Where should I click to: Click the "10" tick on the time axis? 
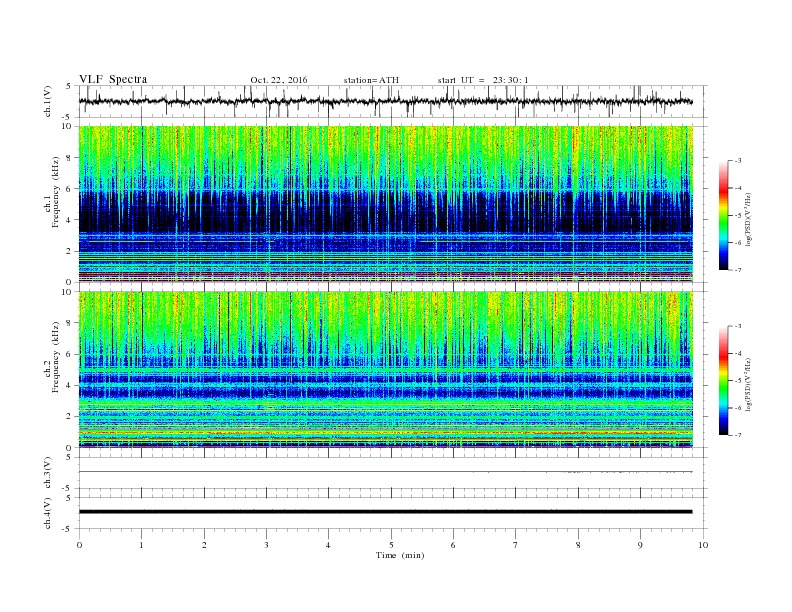coord(703,545)
